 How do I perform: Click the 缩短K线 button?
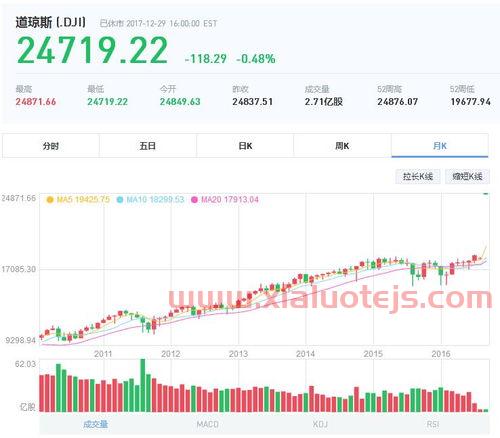coord(467,176)
